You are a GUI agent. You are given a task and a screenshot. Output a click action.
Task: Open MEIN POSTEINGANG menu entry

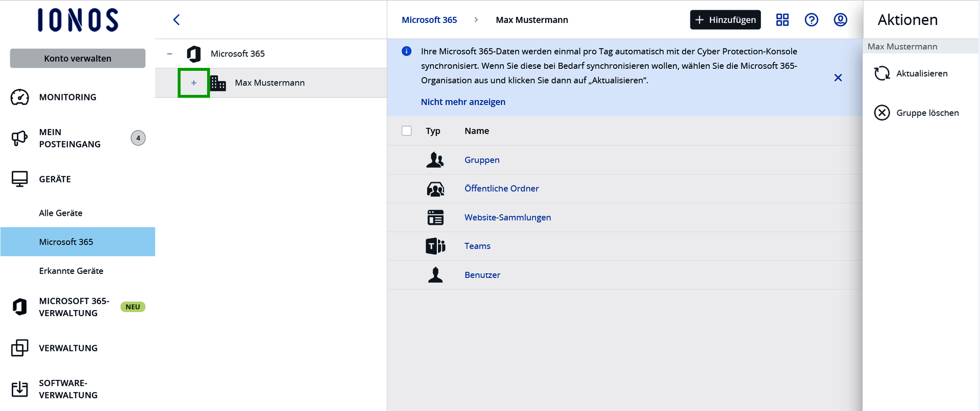click(70, 138)
